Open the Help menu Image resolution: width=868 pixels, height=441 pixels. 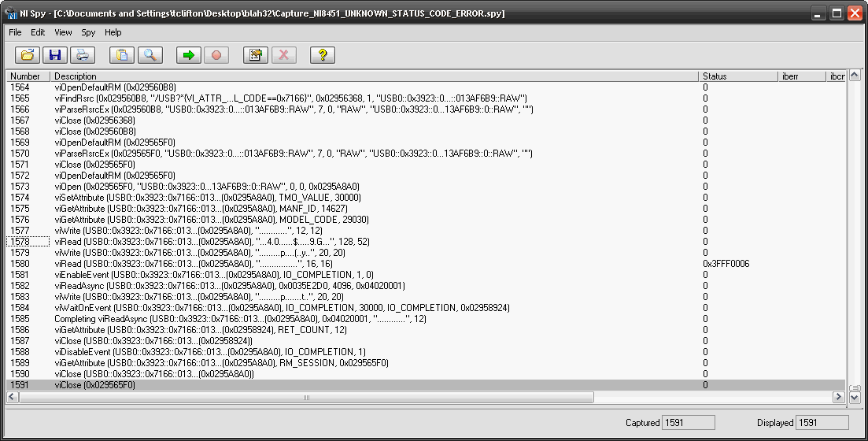[x=113, y=32]
